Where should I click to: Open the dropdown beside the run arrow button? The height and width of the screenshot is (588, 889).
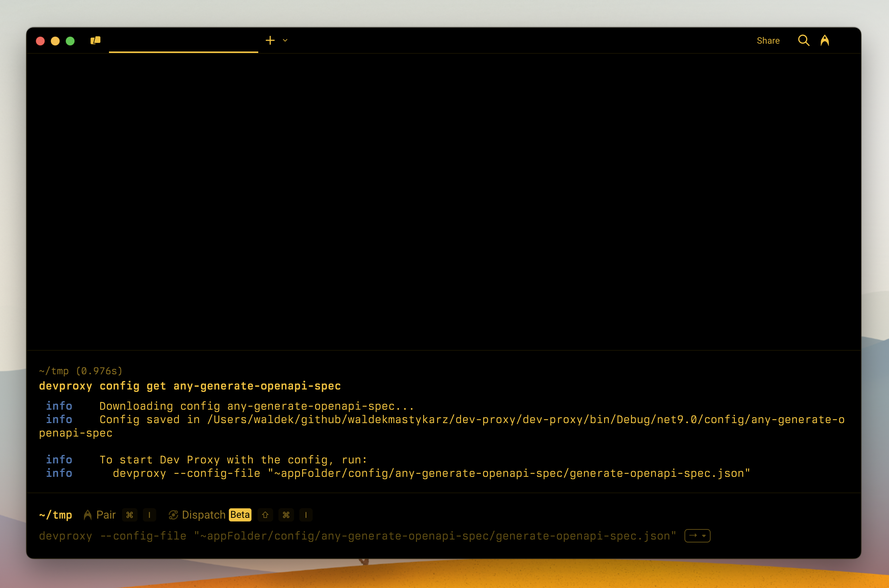(x=704, y=536)
